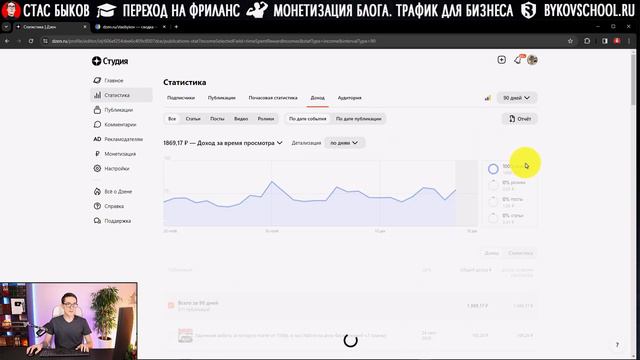Go to Монетизация in the sidebar
This screenshot has height=360, width=640.
point(121,154)
